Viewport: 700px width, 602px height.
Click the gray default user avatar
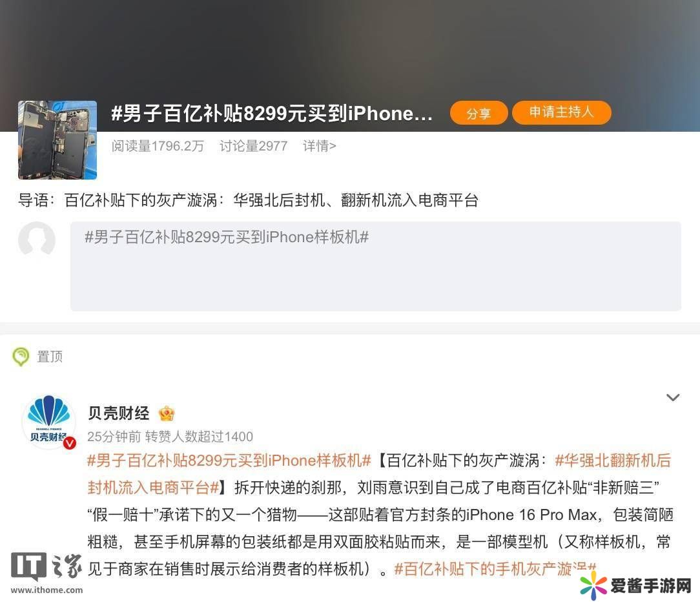click(x=37, y=239)
